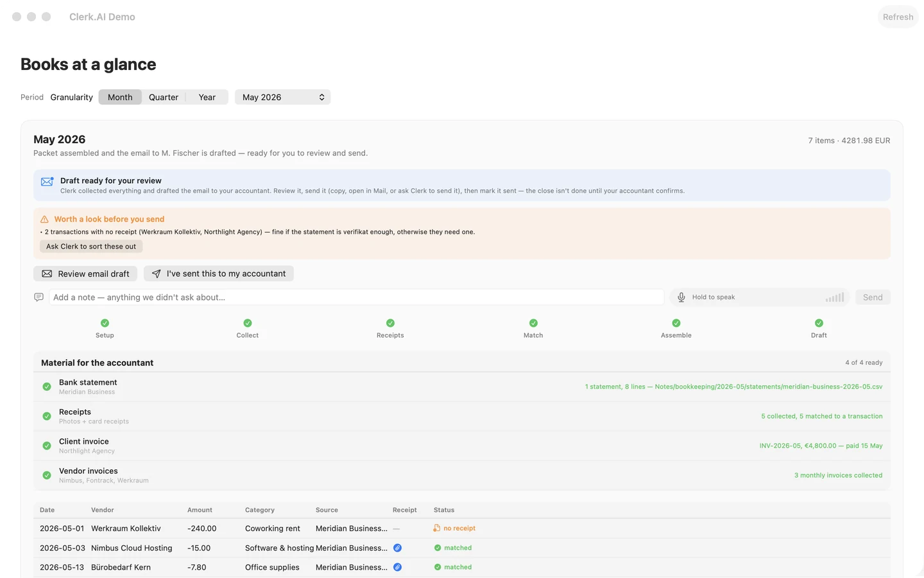This screenshot has width=924, height=578.
Task: Click the green check above Match step
Action: [x=533, y=323]
